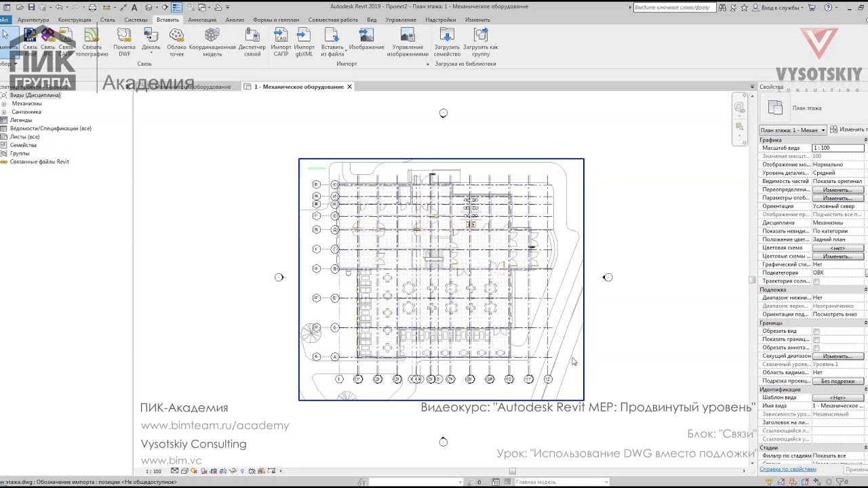
Task: Toggle the Обрезать аннотации checkbox
Action: coord(816,348)
